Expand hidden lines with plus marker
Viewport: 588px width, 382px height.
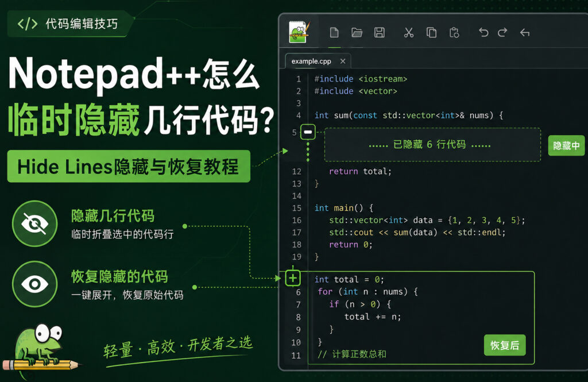[293, 278]
